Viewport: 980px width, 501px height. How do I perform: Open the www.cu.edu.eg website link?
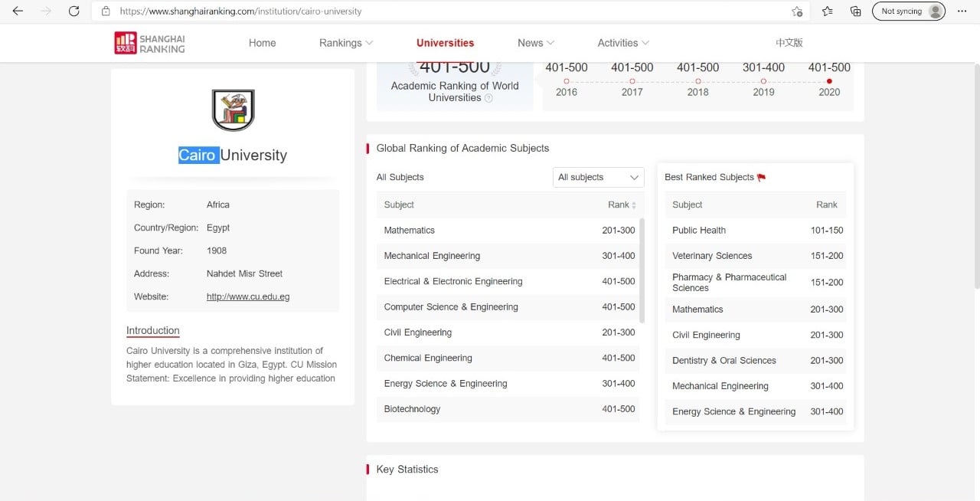(248, 296)
